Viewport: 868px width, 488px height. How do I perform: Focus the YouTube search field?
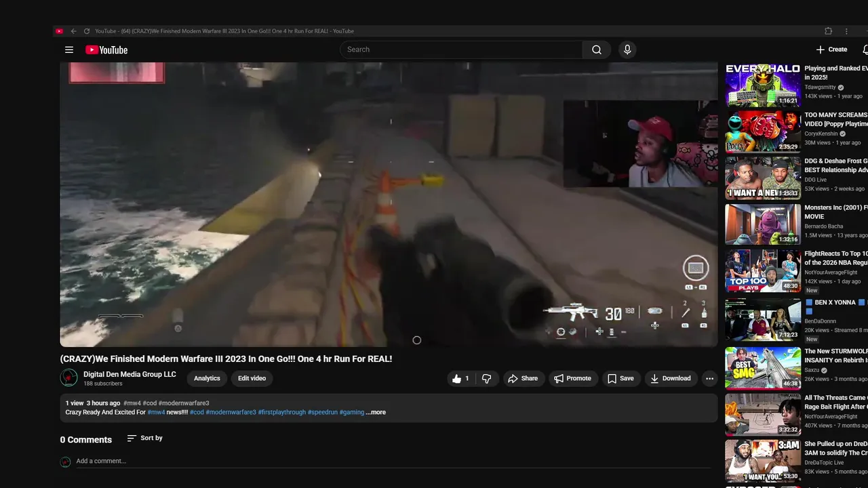point(461,49)
